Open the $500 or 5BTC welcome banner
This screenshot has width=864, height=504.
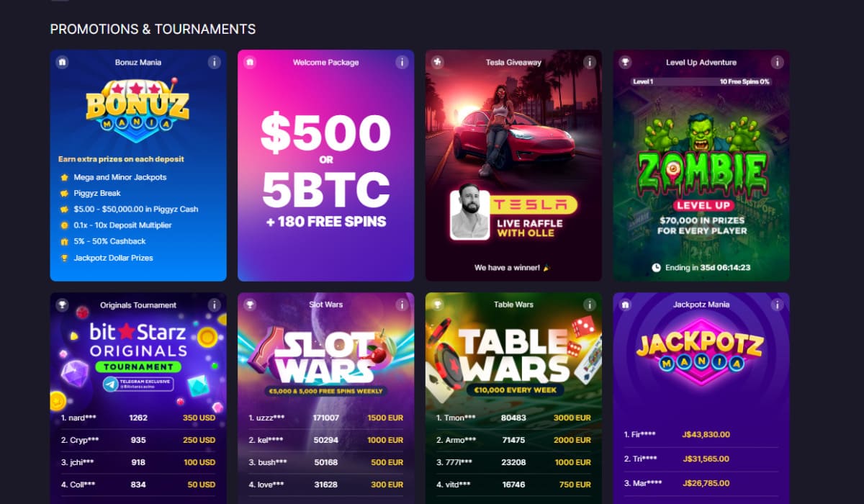click(x=325, y=171)
